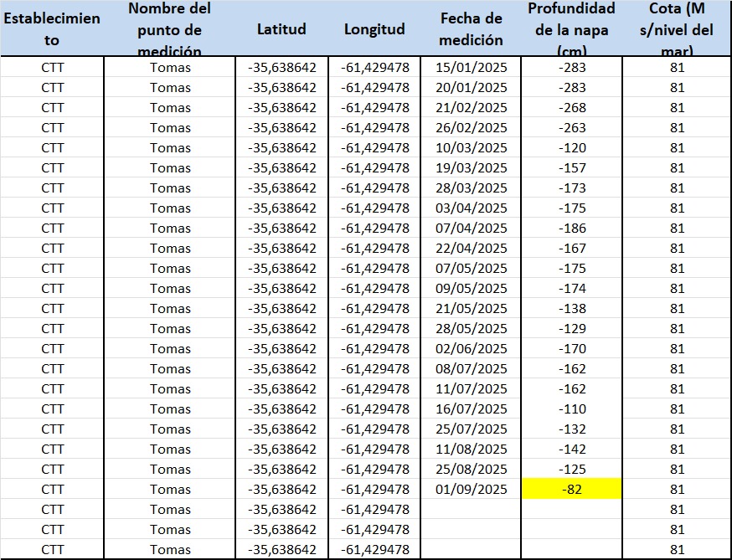Click the Latitud column header
Image resolution: width=732 pixels, height=560 pixels.
coord(281,29)
